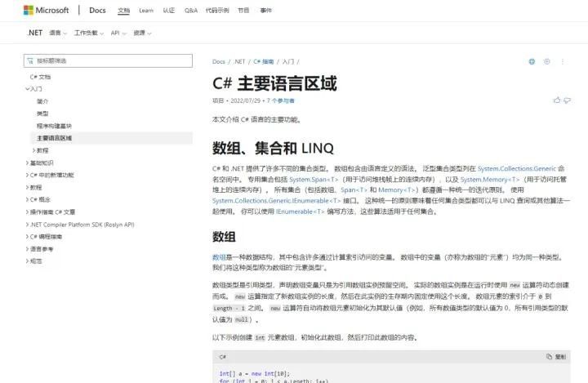The height and width of the screenshot is (383, 588).
Task: Open 简介 in the sidebar
Action: (x=42, y=101)
